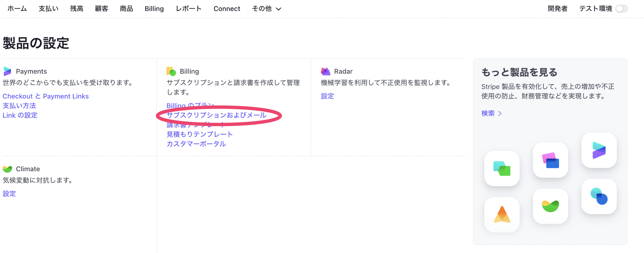The height and width of the screenshot is (253, 644).
Task: Click 開発者 in the top navigation
Action: click(558, 8)
